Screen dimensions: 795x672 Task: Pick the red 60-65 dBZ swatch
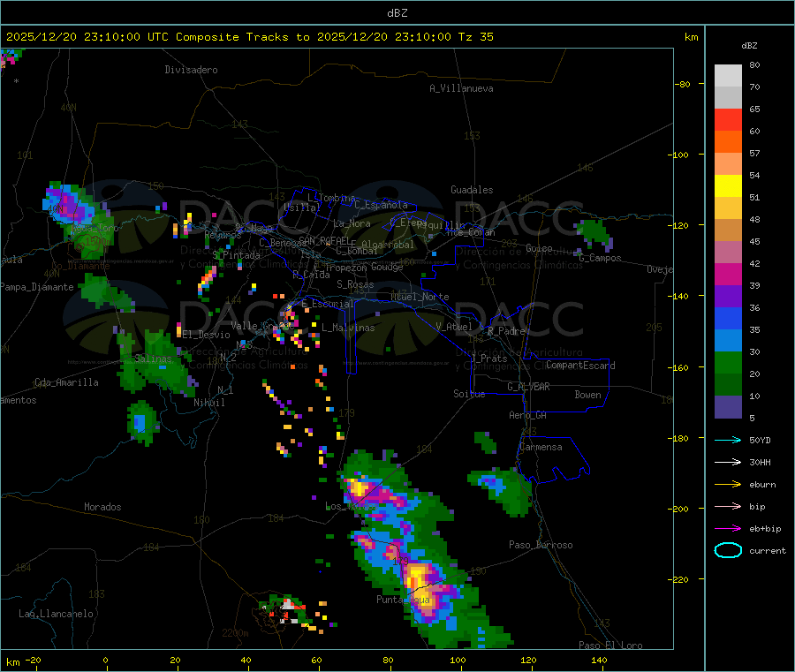pyautogui.click(x=728, y=119)
